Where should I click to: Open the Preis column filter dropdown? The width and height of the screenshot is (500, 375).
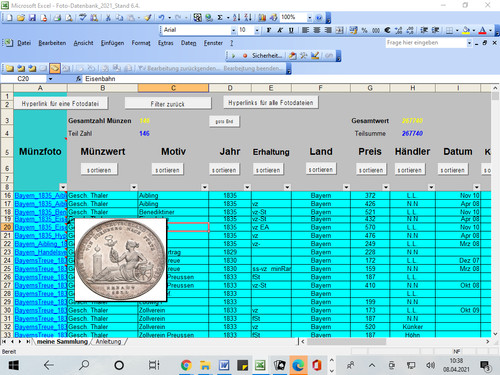coord(386,187)
